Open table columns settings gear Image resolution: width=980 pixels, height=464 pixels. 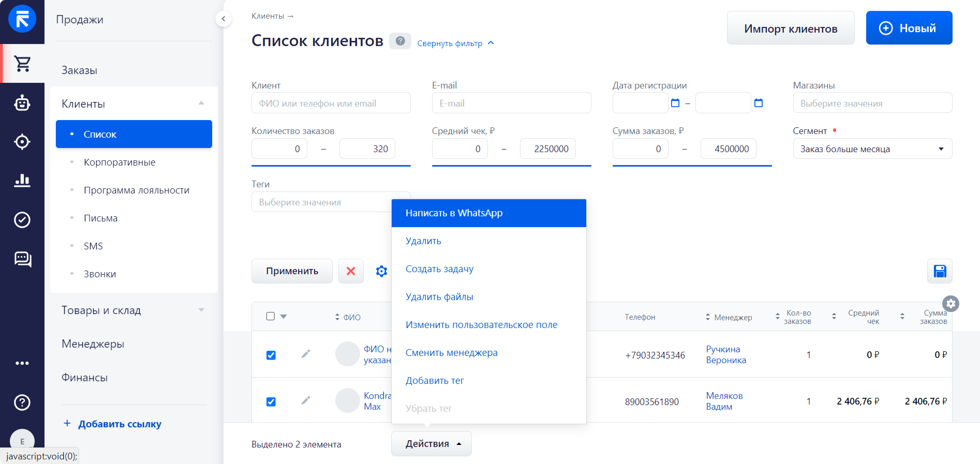(x=951, y=304)
